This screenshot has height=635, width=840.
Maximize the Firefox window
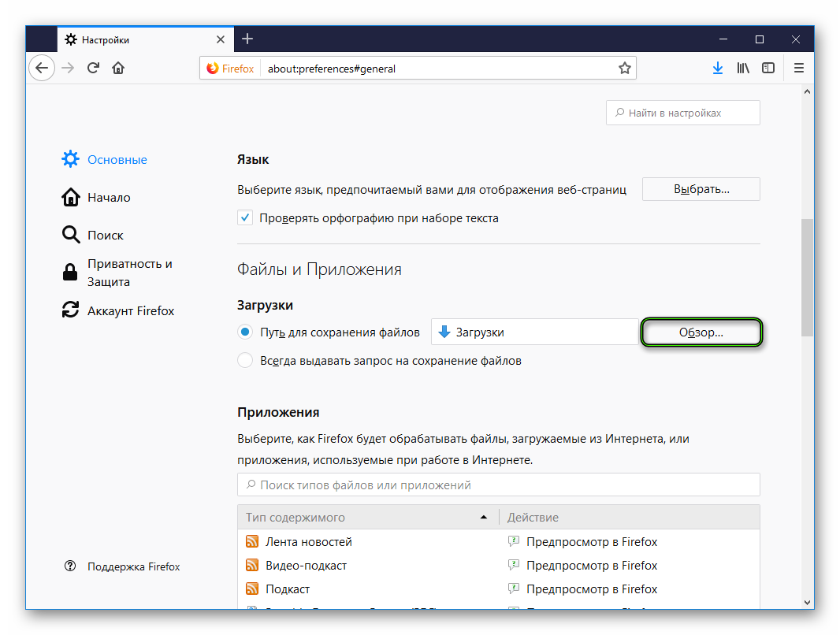click(x=759, y=39)
